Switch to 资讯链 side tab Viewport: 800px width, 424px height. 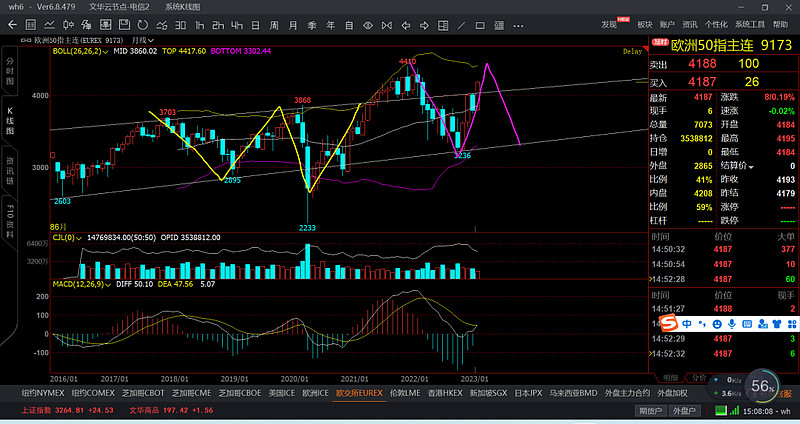coord(10,170)
